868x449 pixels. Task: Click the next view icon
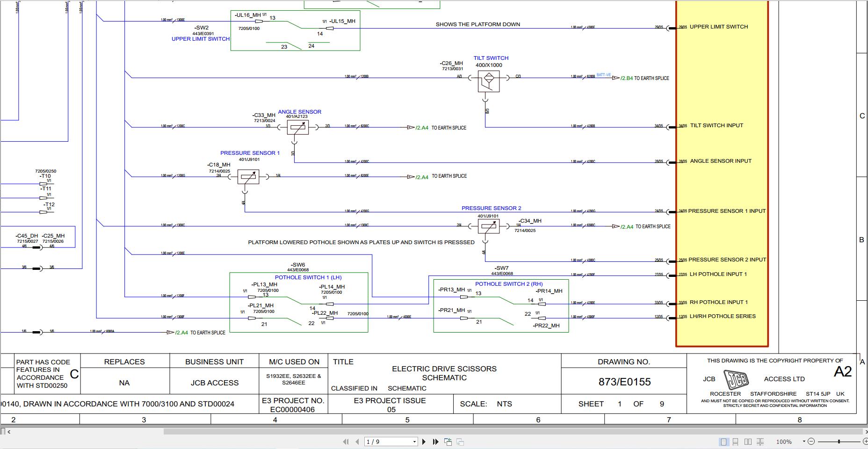460,442
